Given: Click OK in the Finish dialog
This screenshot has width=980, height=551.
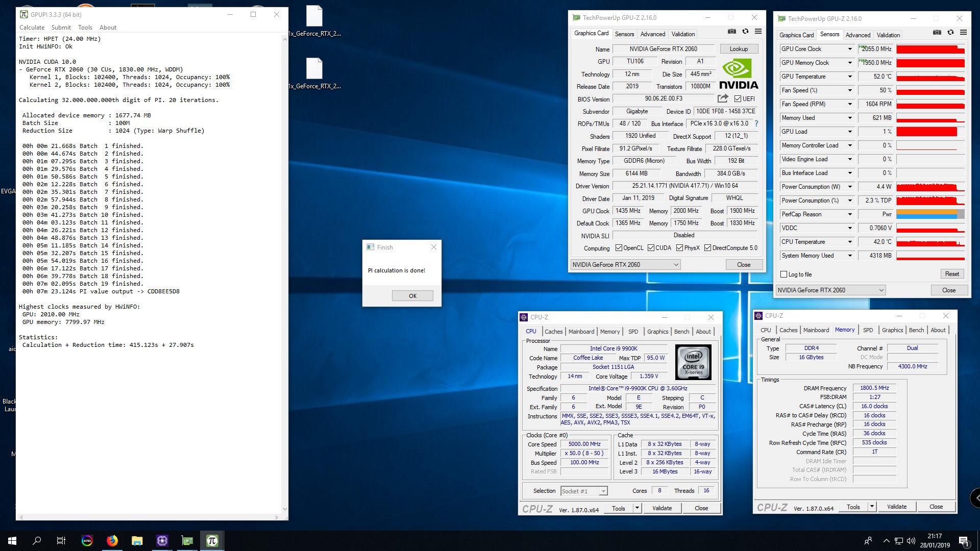Looking at the screenshot, I should [x=412, y=296].
